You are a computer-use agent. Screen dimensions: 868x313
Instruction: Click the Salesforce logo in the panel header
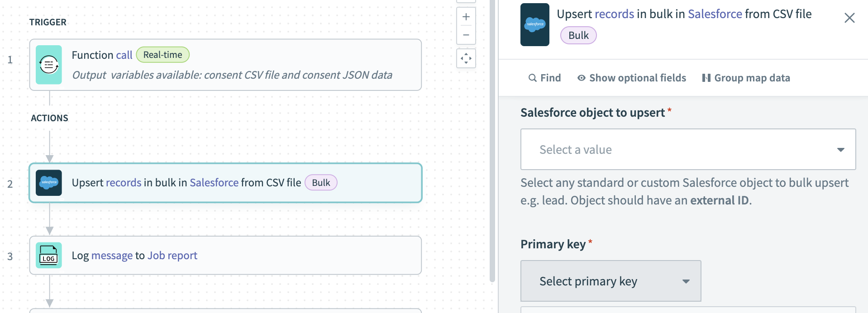[x=535, y=24]
